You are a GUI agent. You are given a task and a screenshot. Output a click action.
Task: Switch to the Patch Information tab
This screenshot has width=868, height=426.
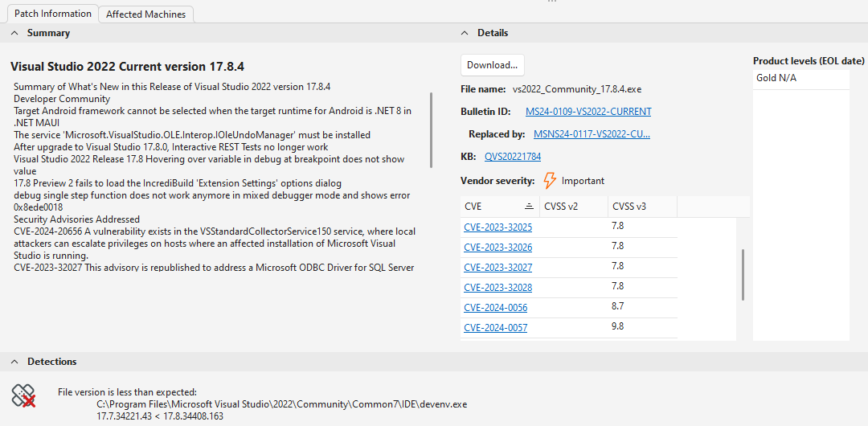[52, 14]
